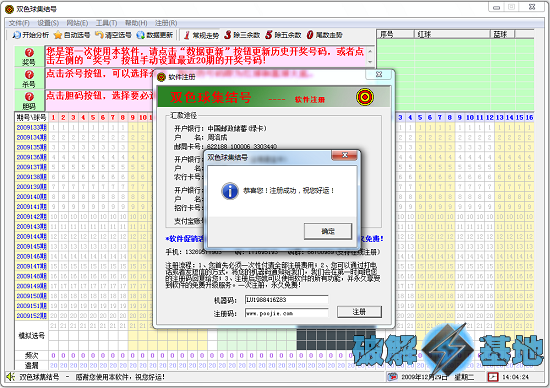The width and height of the screenshot is (550, 388).
Task: Click the red ball column header 1
Action: click(x=53, y=118)
